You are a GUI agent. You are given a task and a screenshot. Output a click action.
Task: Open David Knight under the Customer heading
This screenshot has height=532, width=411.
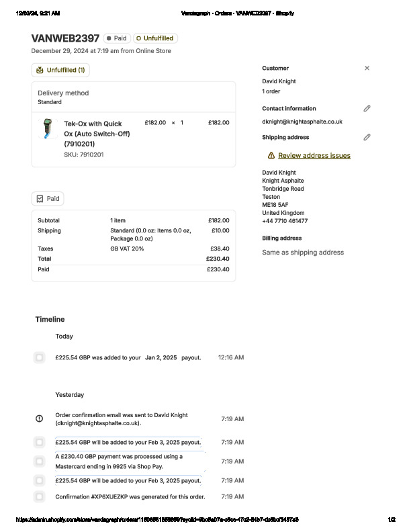(279, 81)
